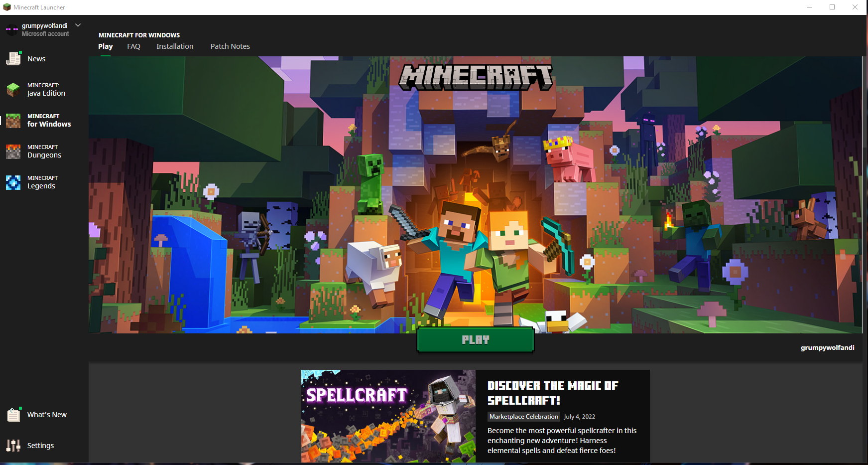This screenshot has width=868, height=465.
Task: Open the Settings sliders icon
Action: (13, 446)
